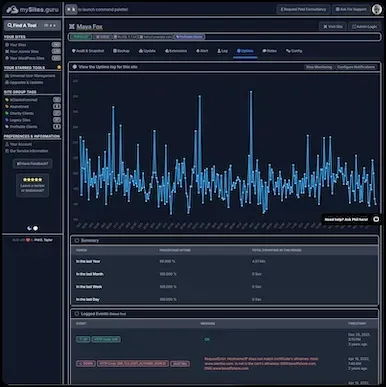The width and height of the screenshot is (386, 387).
Task: Select the Uptime tab
Action: (245, 51)
